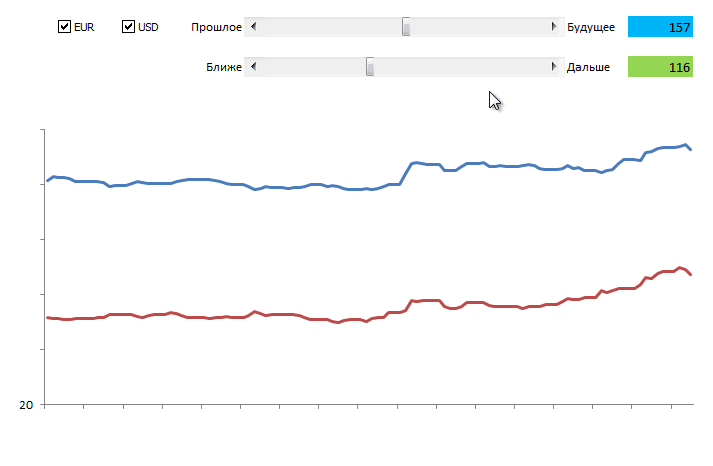Click the lower scrollbar track left of thumb

point(310,67)
